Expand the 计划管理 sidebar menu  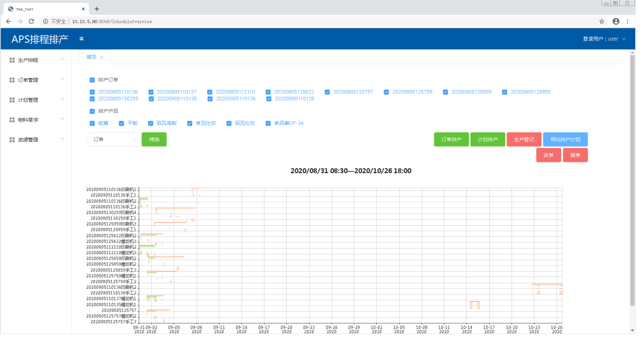tap(36, 100)
